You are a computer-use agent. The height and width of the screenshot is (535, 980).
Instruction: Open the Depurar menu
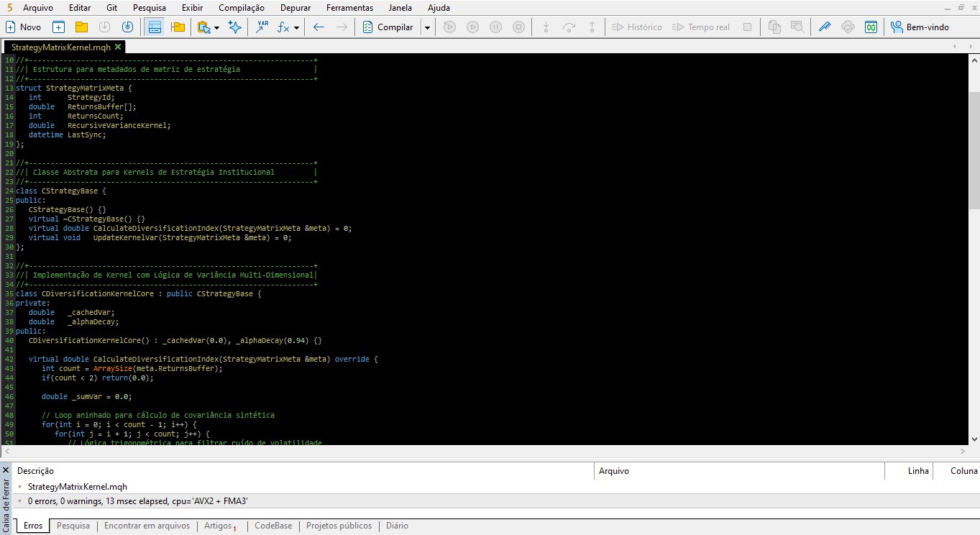[294, 8]
